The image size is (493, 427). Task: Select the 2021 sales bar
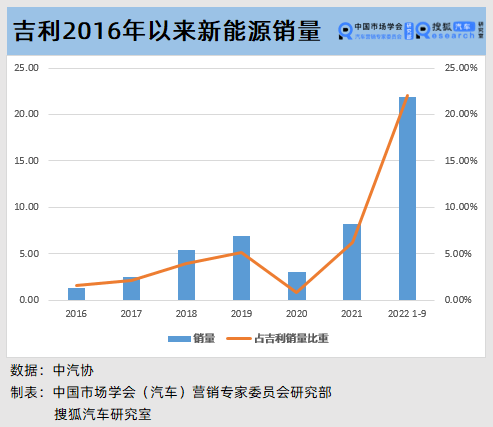(352, 262)
